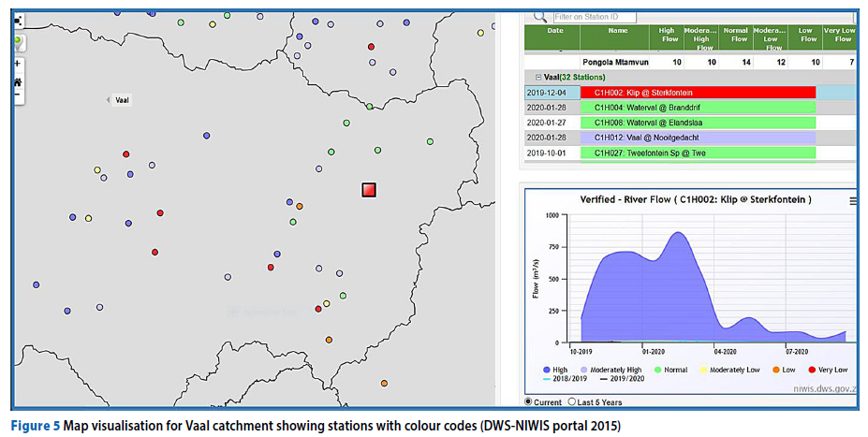The height and width of the screenshot is (437, 868).
Task: Zoom out on the map
Action: (x=18, y=95)
